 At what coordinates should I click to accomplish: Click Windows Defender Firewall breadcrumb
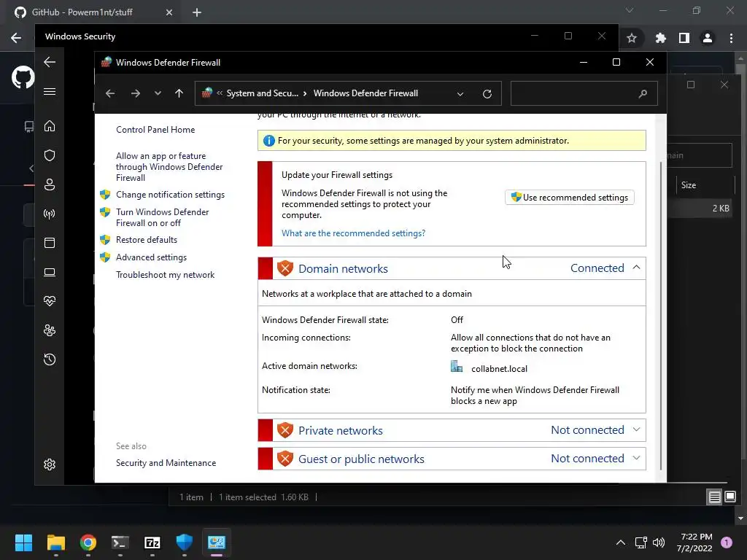[365, 93]
